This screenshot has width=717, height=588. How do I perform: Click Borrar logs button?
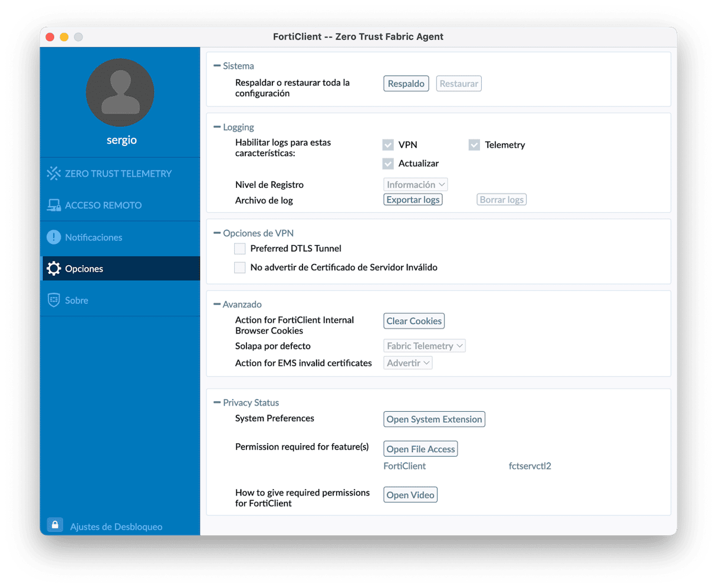coord(502,200)
